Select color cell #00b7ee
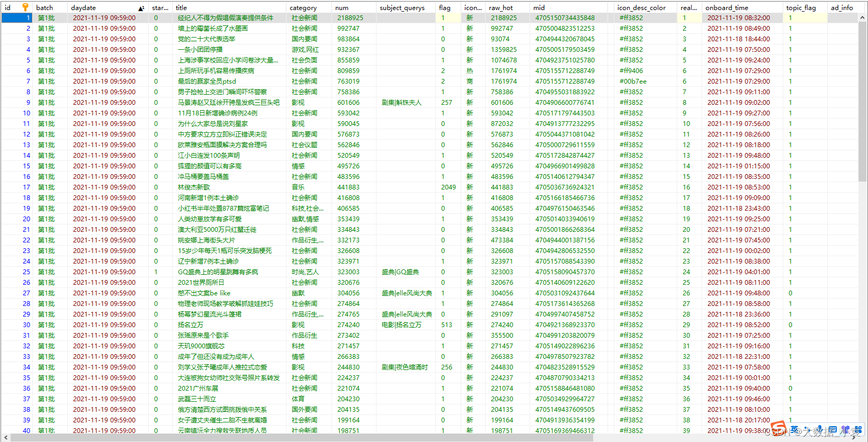Viewport: 868px width, 442px height. coord(633,82)
